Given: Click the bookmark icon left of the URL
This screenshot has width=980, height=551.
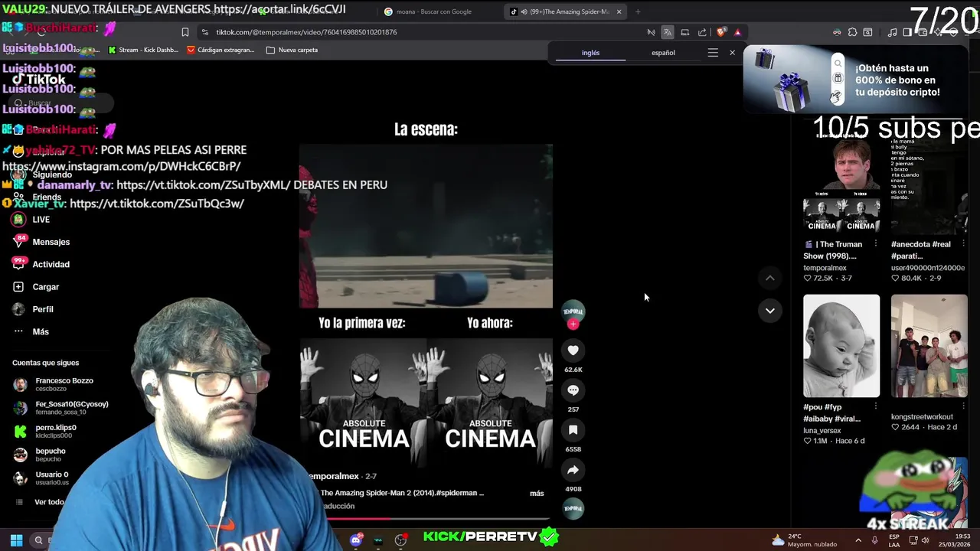Looking at the screenshot, I should point(185,32).
